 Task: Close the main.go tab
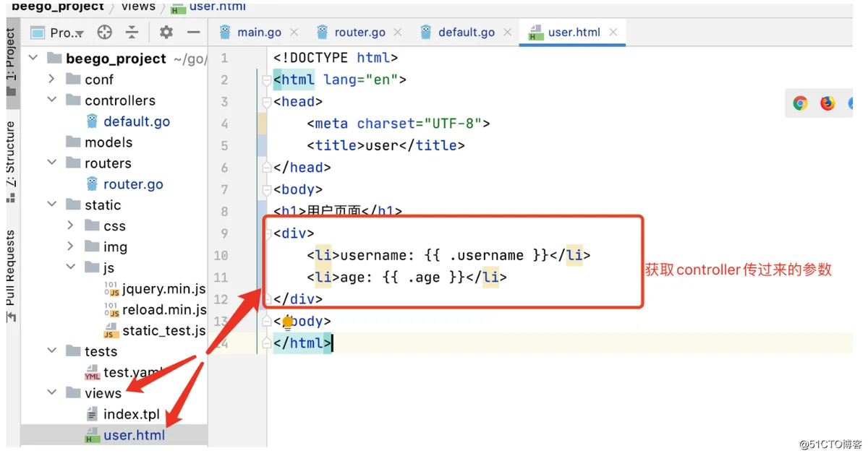click(x=294, y=33)
